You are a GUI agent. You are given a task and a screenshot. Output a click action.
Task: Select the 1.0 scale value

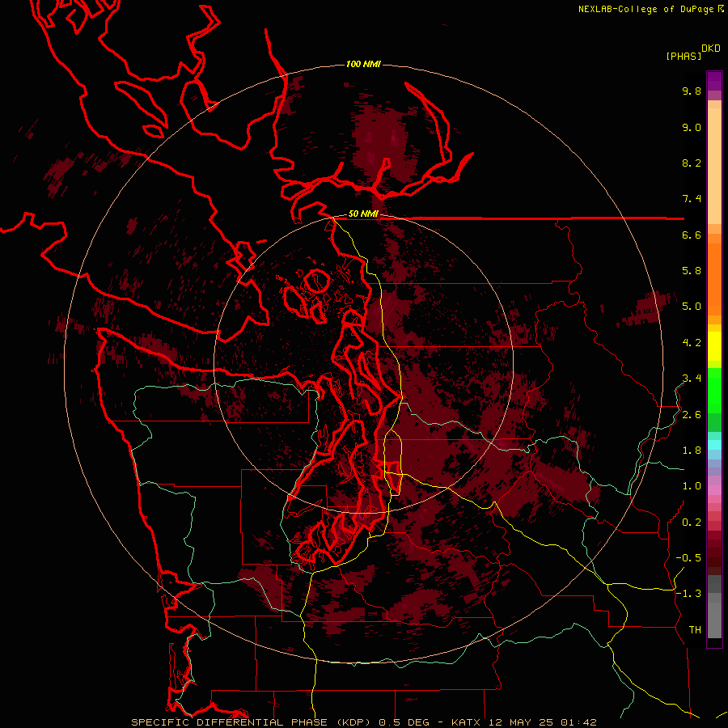pyautogui.click(x=692, y=486)
